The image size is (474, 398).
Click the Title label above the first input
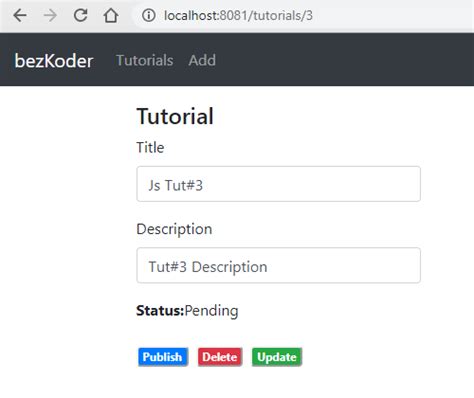pos(150,147)
